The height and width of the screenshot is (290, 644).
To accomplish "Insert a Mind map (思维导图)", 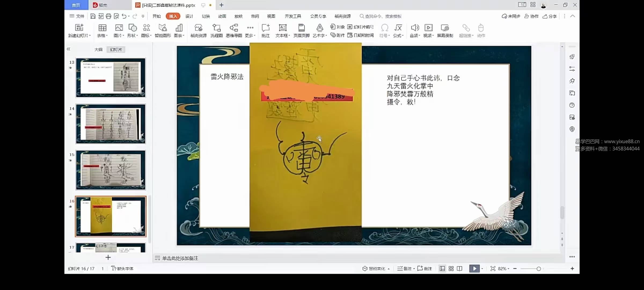I will click(234, 28).
